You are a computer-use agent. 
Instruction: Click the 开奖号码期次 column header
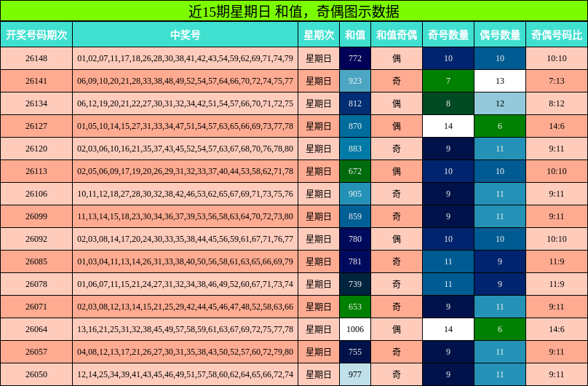(36, 34)
